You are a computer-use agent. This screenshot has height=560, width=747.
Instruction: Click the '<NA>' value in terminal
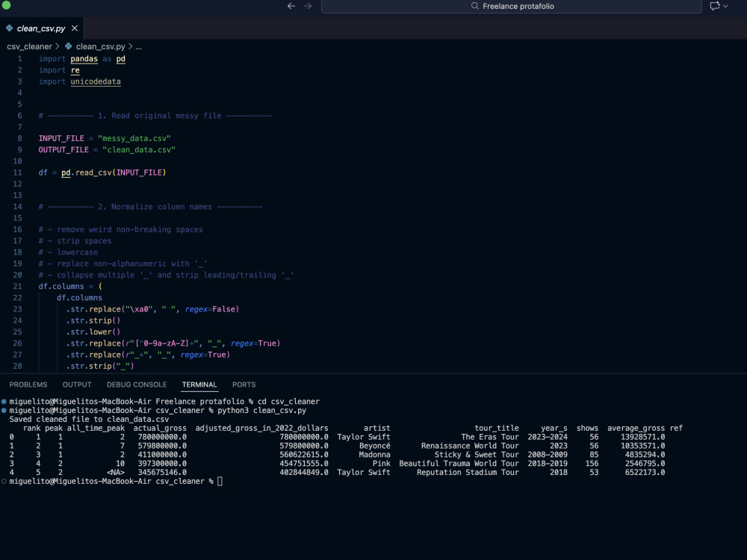pos(116,473)
